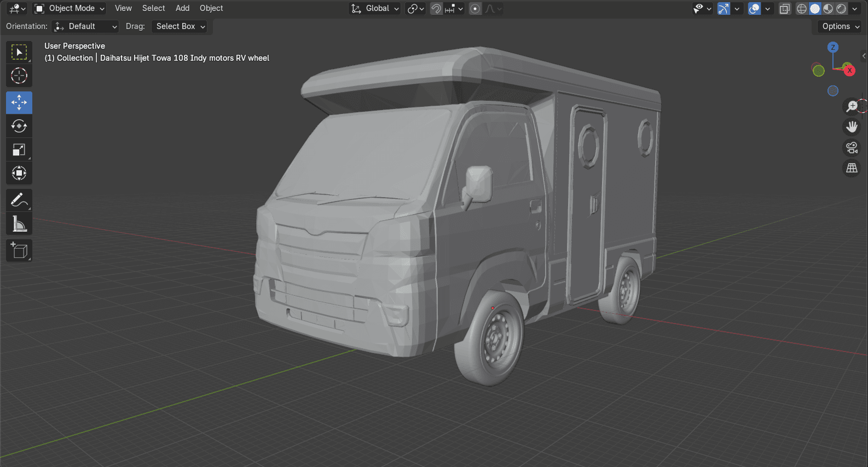The image size is (868, 467).
Task: Activate the Rotate tool
Action: coord(19,126)
